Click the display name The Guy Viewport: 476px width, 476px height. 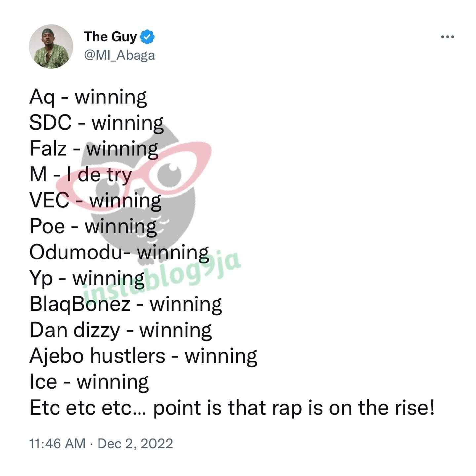(110, 37)
